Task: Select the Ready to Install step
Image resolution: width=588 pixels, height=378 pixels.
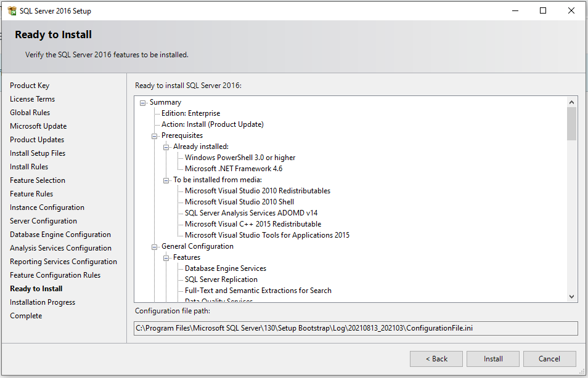Action: click(x=36, y=289)
